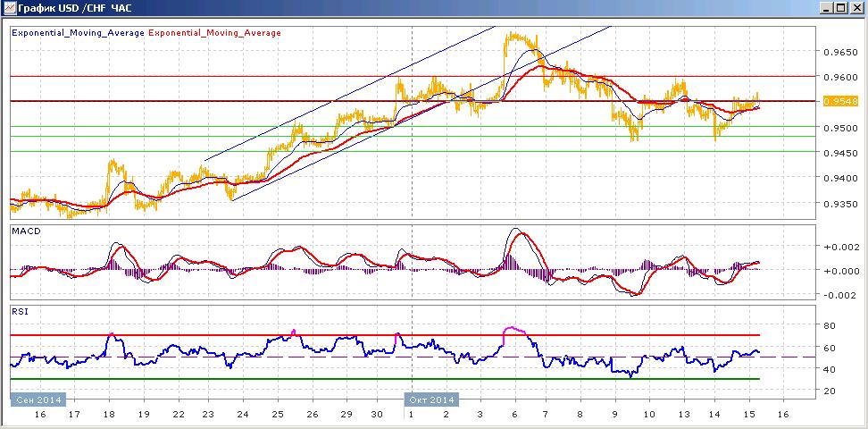
Task: Click date 7 on the time axis
Action: (x=546, y=415)
